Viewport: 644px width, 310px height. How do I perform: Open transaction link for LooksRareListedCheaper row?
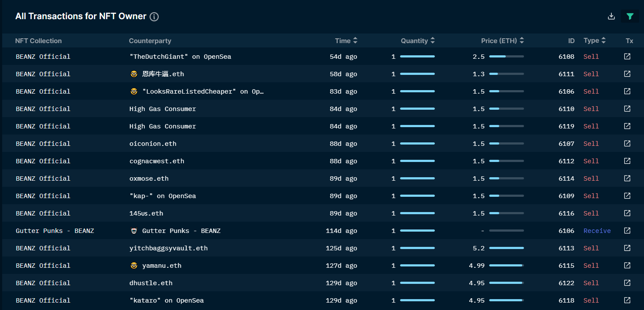(627, 91)
